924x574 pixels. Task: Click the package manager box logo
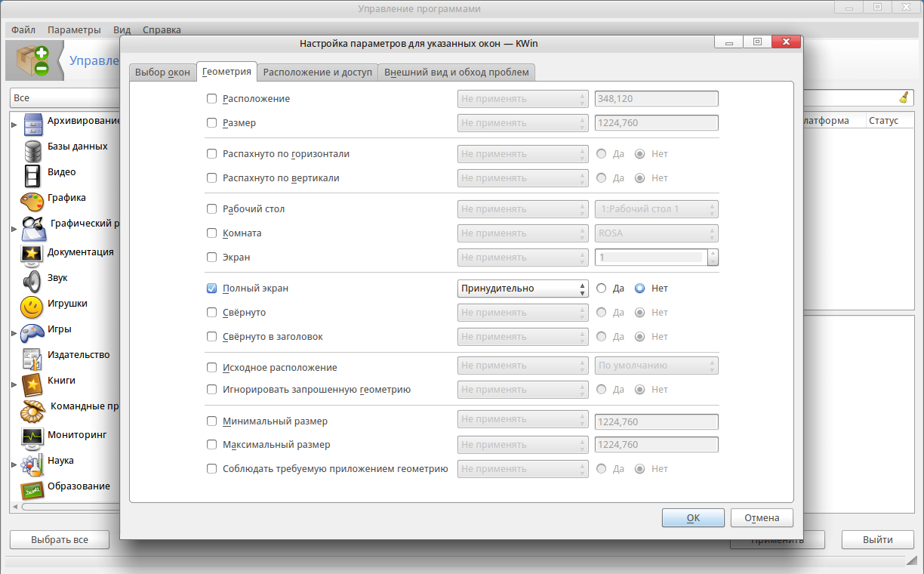click(x=31, y=60)
